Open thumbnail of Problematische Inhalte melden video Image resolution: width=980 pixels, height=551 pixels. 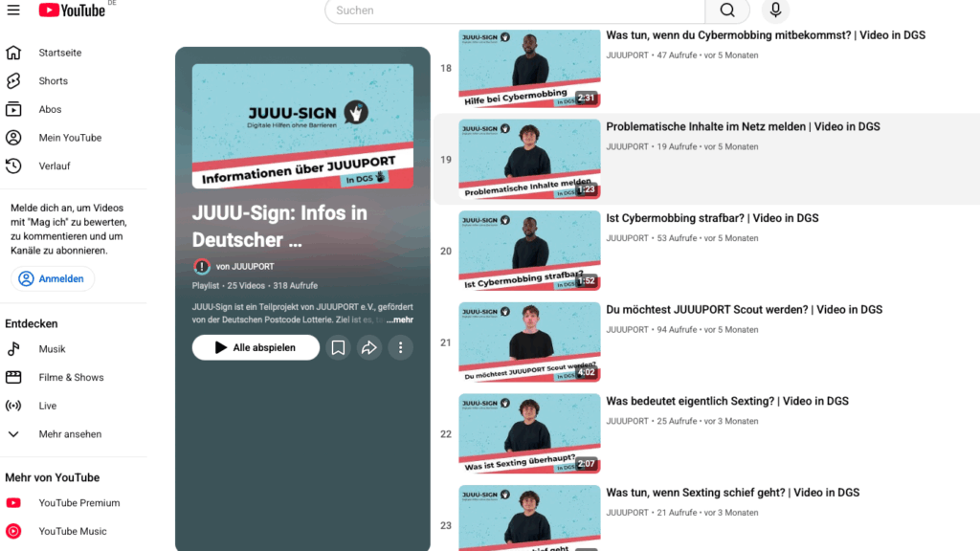(x=529, y=160)
